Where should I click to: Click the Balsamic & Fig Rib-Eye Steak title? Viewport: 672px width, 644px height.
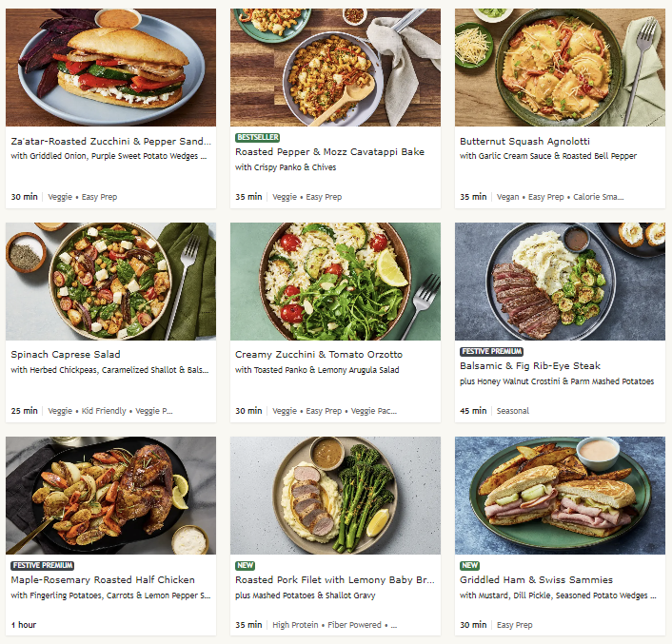530,366
